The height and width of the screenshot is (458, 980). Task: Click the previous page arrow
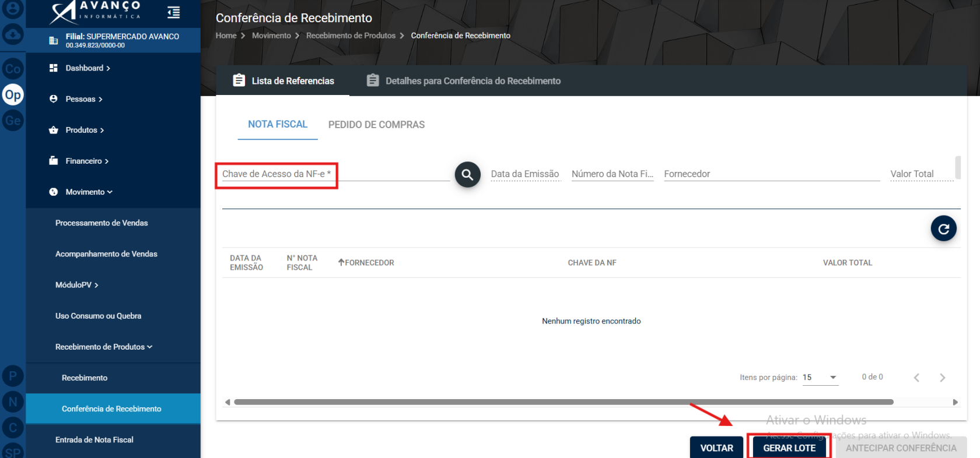click(x=916, y=378)
